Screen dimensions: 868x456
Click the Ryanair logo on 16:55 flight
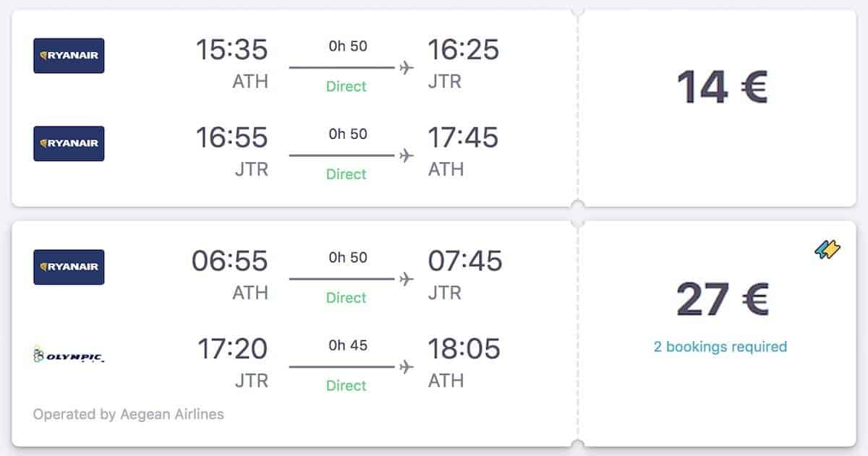[69, 144]
